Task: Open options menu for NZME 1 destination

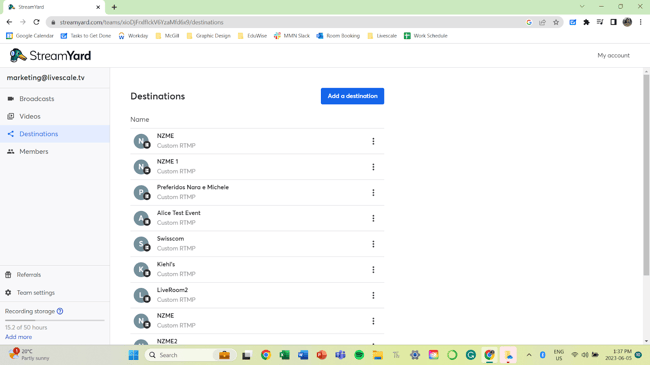Action: 373,167
